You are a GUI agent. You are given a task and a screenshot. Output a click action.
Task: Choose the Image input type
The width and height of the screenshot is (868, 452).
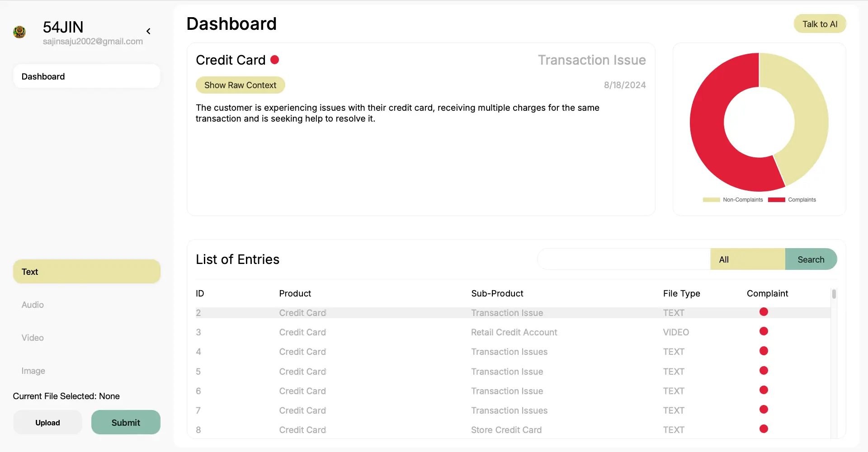coord(33,371)
